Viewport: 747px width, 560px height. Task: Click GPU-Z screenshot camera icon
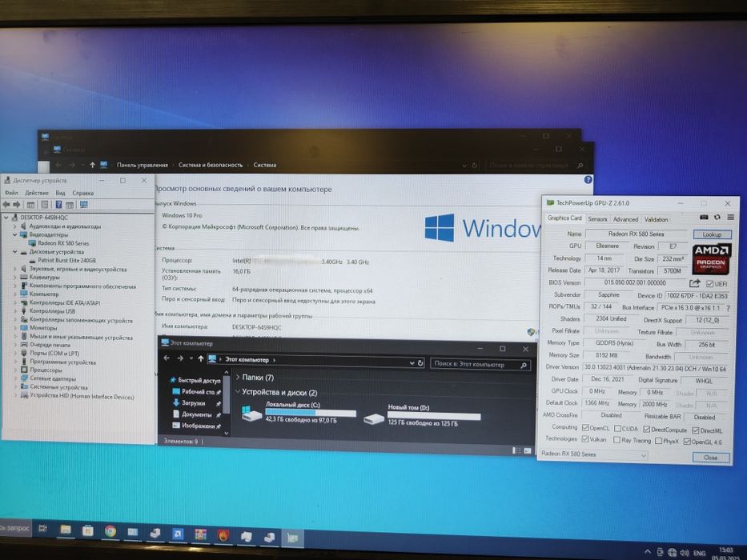click(x=704, y=217)
